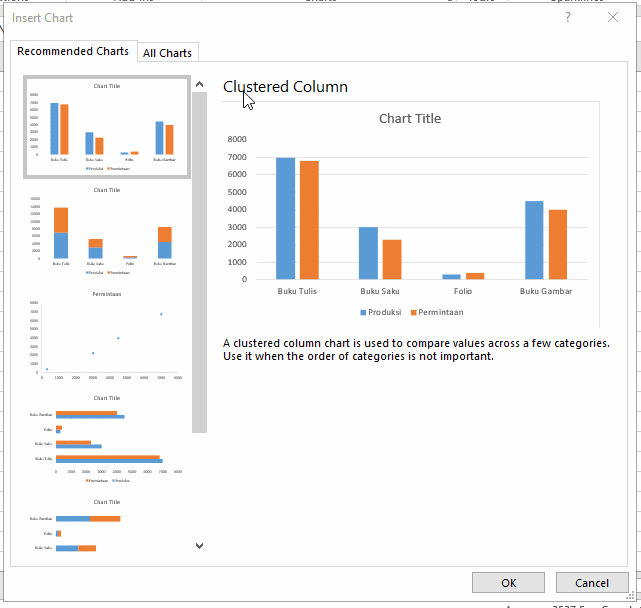
Task: Click the blue Produksi legend entry
Action: 381,312
